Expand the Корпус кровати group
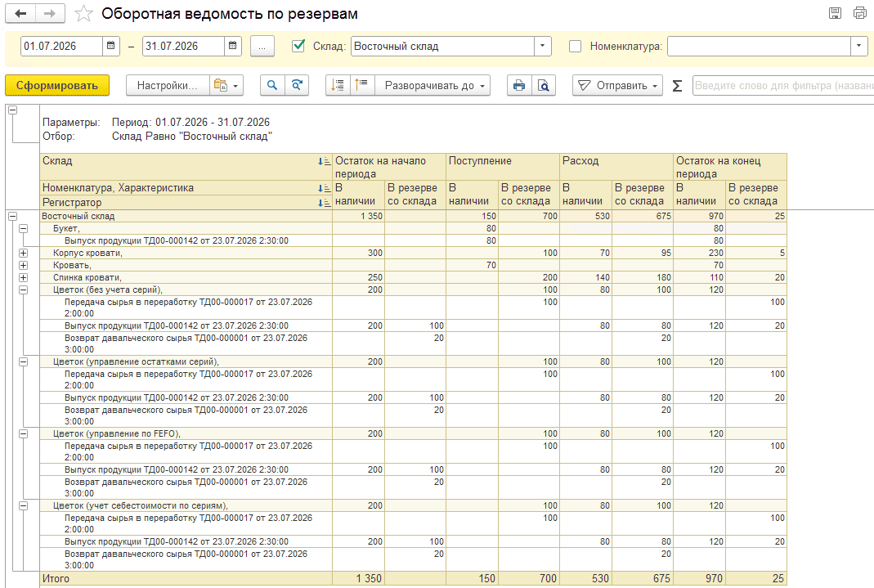The height and width of the screenshot is (588, 874). click(24, 253)
